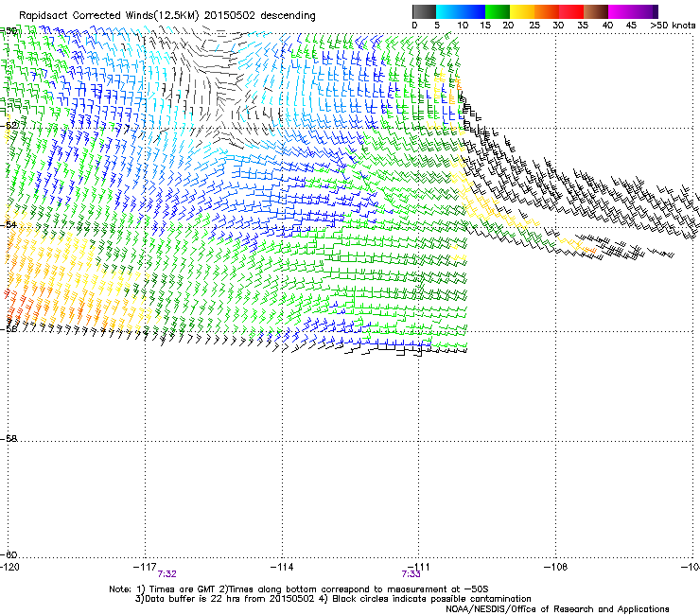Click legend scale label '25'
Viewport: 700px width, 615px height.
pyautogui.click(x=534, y=26)
